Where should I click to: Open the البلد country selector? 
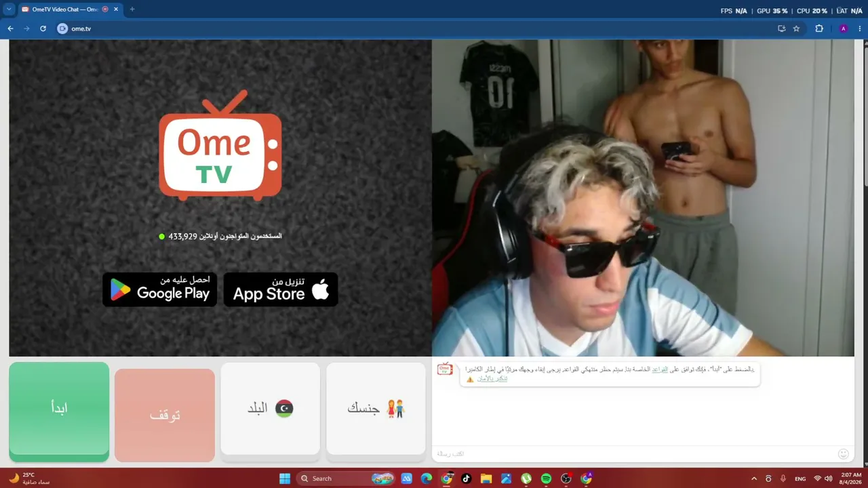pos(270,408)
